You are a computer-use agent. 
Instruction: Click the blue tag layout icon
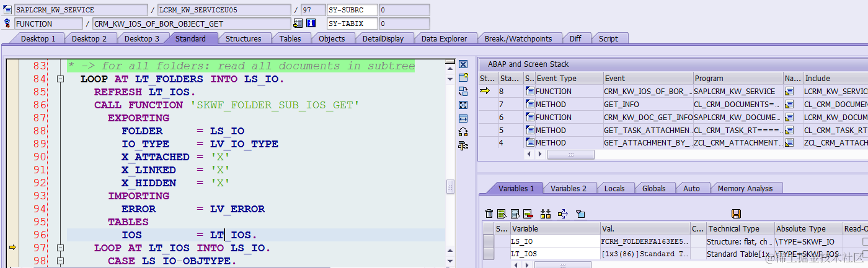tap(580, 214)
